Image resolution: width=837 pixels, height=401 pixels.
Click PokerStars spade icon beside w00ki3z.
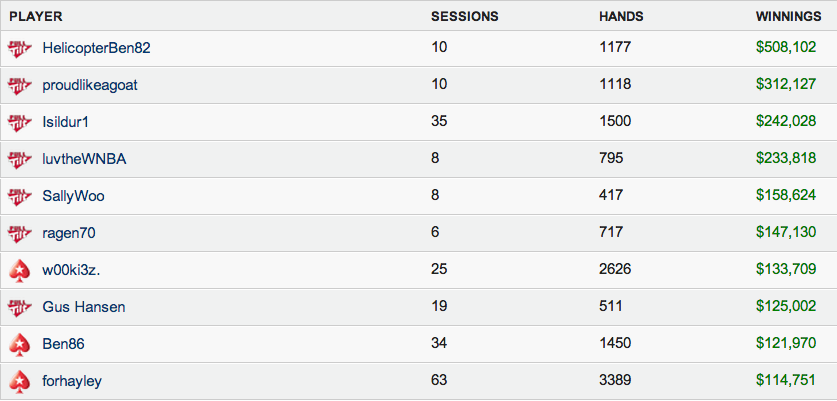coord(20,271)
